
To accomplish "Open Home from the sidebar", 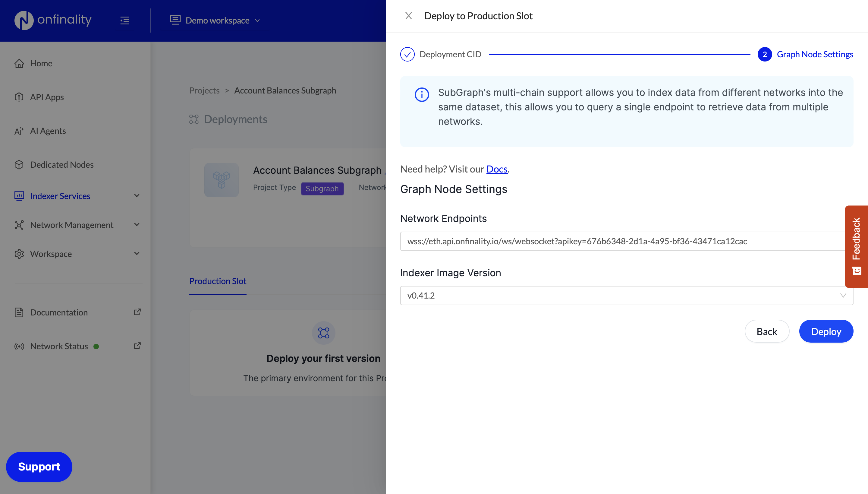I will point(41,63).
